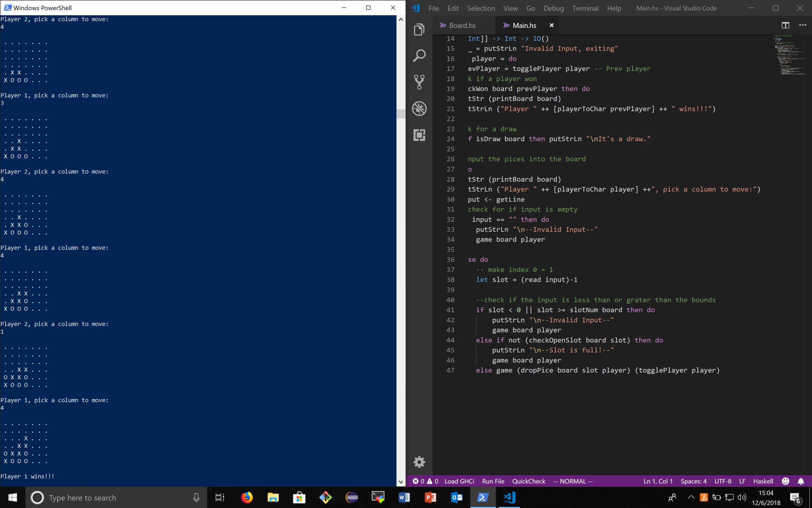Close the Main.hs tab
The image size is (812, 508).
pos(551,25)
